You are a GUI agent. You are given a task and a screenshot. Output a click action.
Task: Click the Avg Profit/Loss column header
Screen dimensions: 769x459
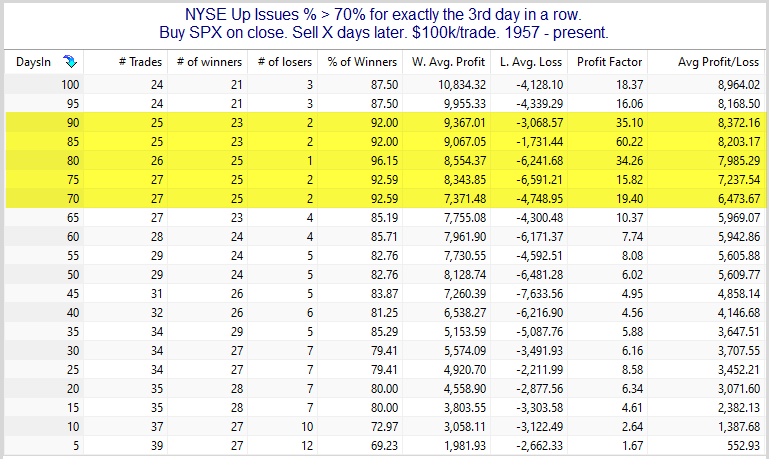[x=706, y=62]
